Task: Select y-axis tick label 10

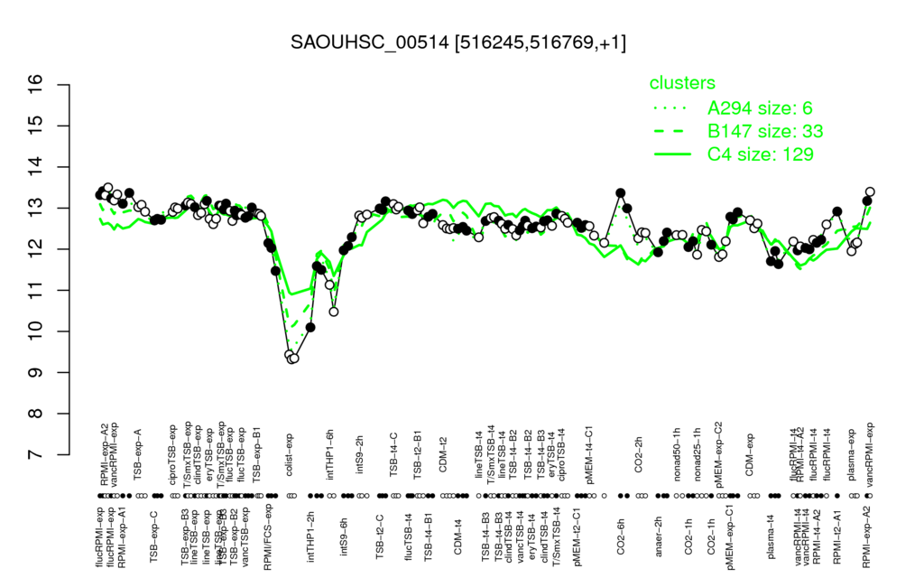Action: click(35, 331)
